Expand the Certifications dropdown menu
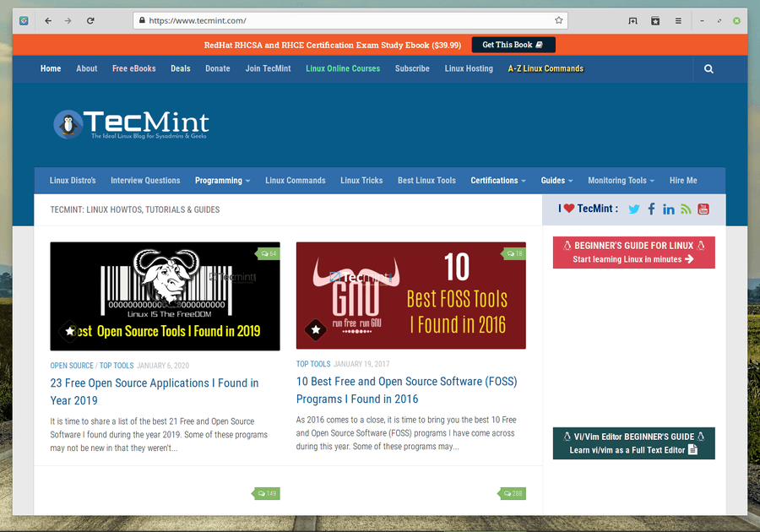 tap(498, 180)
